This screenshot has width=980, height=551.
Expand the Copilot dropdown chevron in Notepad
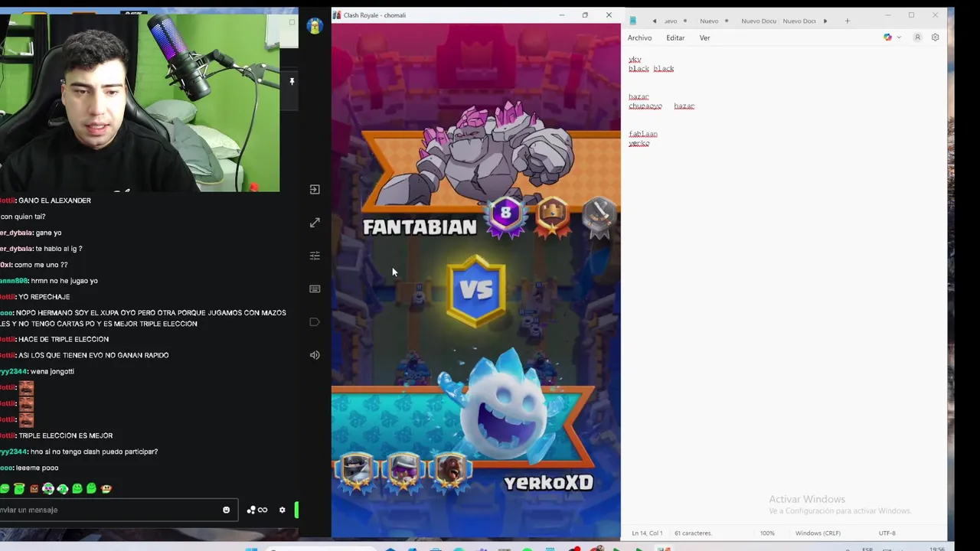tap(899, 37)
